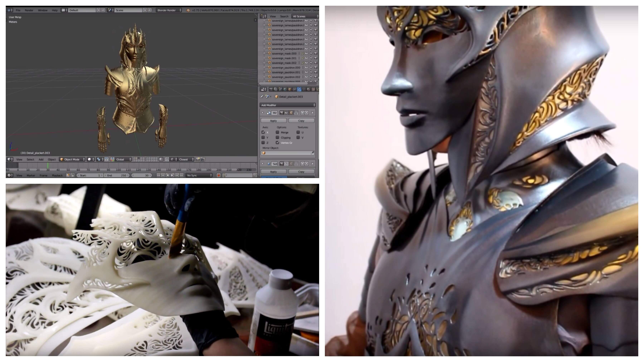Open the All Scenes outliner display dropdown

306,16
